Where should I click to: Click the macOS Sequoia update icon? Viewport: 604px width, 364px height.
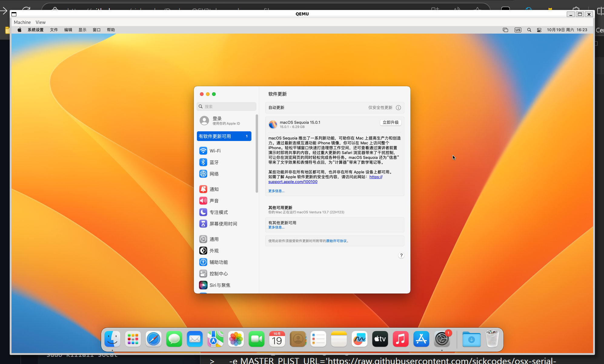coord(273,124)
